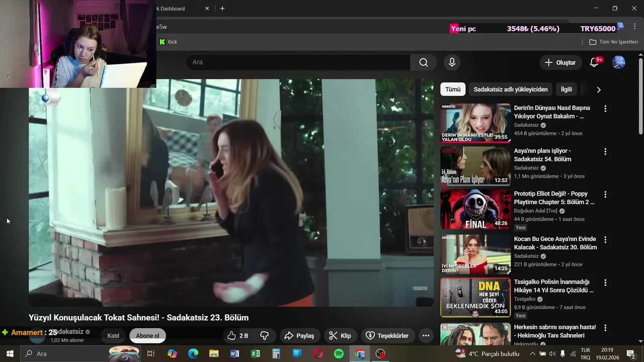Click the Oluştur create button
Image resolution: width=644 pixels, height=362 pixels.
pyautogui.click(x=561, y=62)
